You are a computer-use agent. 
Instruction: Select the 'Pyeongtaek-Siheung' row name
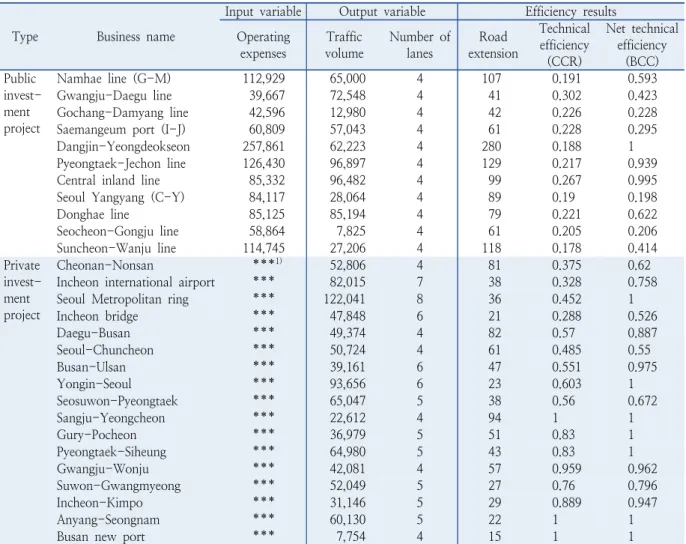111,452
